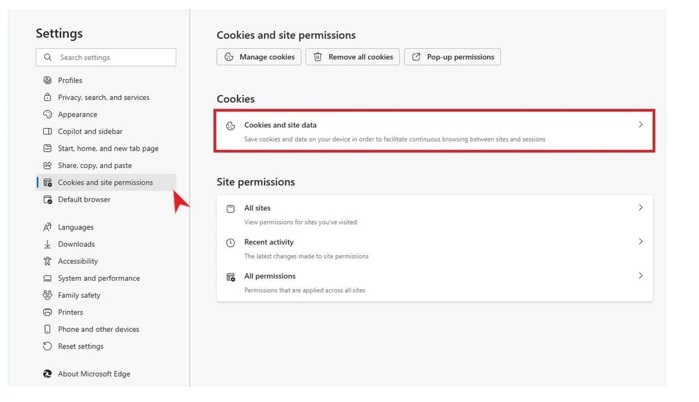Click the Copilot and sidebar icon
Image resolution: width=699 pixels, height=402 pixels.
[47, 131]
